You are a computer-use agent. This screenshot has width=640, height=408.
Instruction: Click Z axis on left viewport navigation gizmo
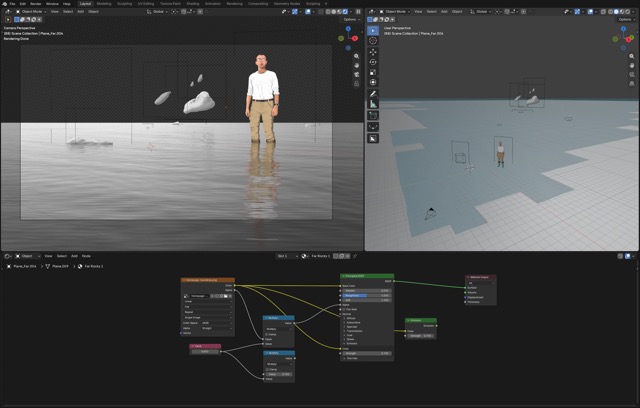[348, 29]
